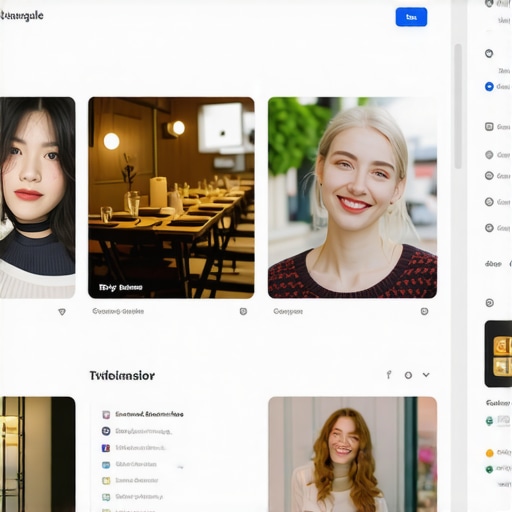Click the page title text in the top-left header

coord(22,16)
